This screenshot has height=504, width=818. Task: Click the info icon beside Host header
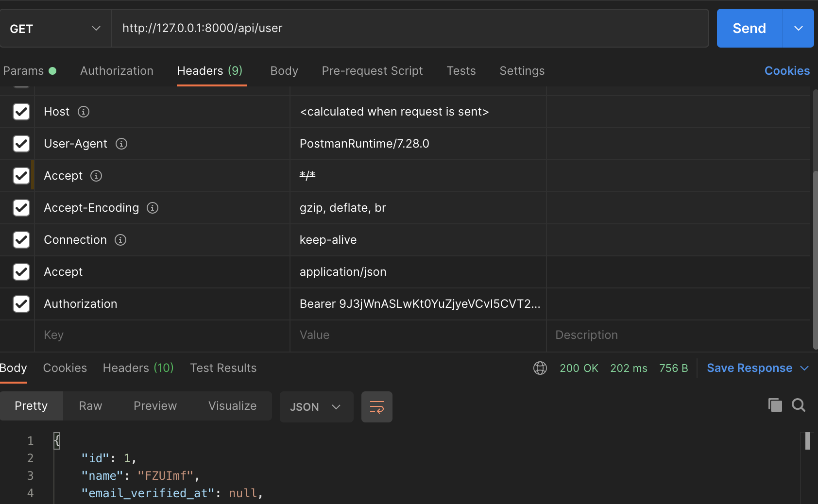84,112
